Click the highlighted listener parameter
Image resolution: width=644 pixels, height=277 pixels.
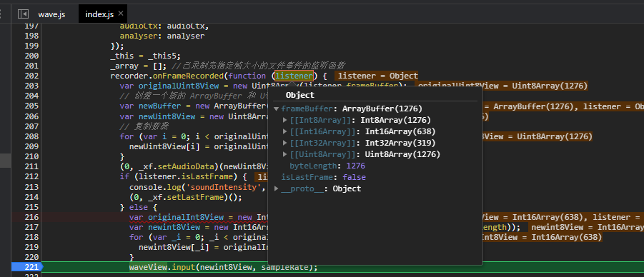coord(294,76)
